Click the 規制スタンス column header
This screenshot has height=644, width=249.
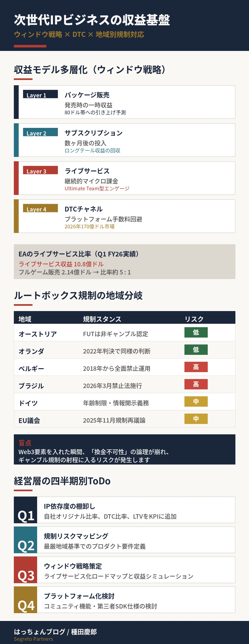pyautogui.click(x=102, y=319)
